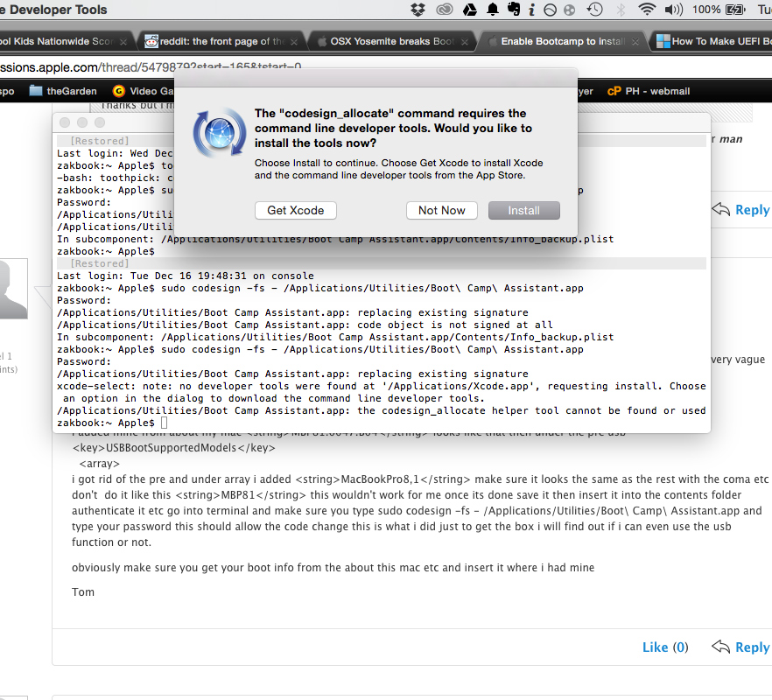Close the reddit front page tab
Image resolution: width=772 pixels, height=700 pixels.
294,42
